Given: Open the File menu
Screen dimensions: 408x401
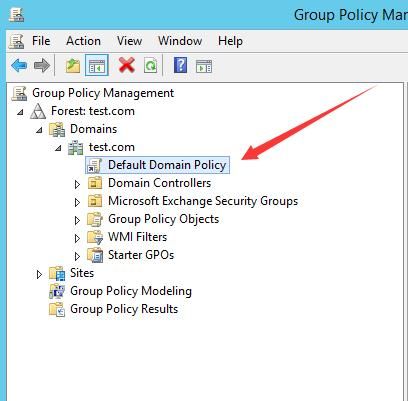Looking at the screenshot, I should click(x=41, y=41).
